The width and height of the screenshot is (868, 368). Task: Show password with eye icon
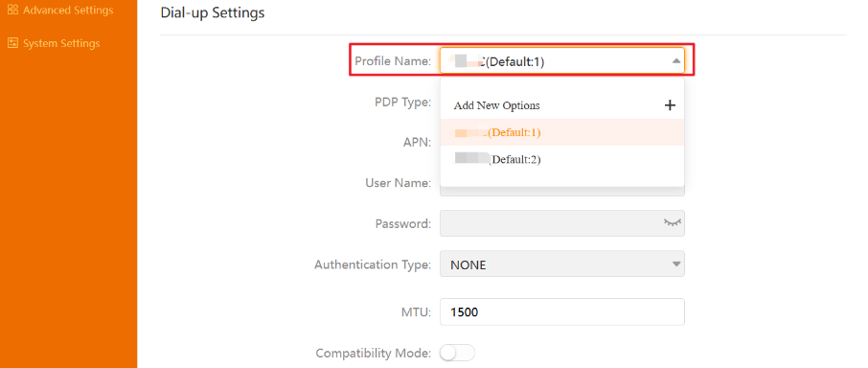coord(673,223)
